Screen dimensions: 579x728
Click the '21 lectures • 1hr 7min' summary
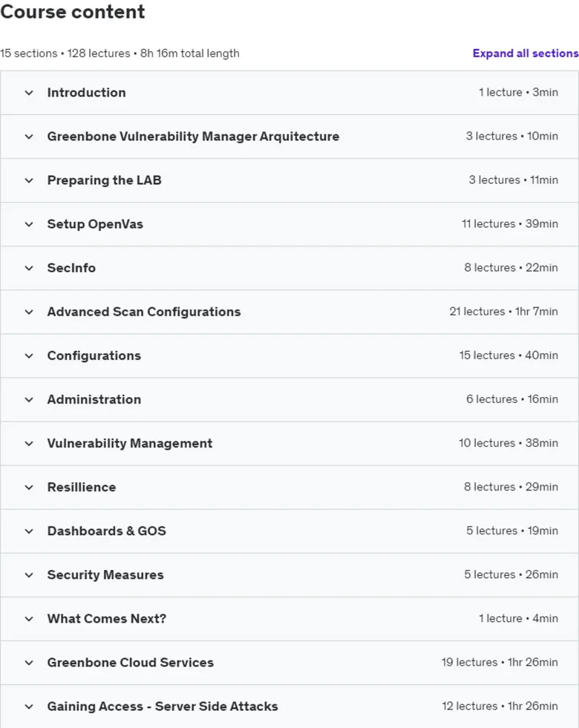coord(503,312)
